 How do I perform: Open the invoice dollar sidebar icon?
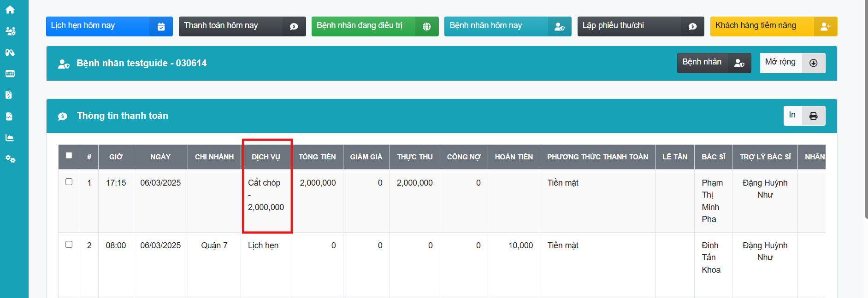9,95
